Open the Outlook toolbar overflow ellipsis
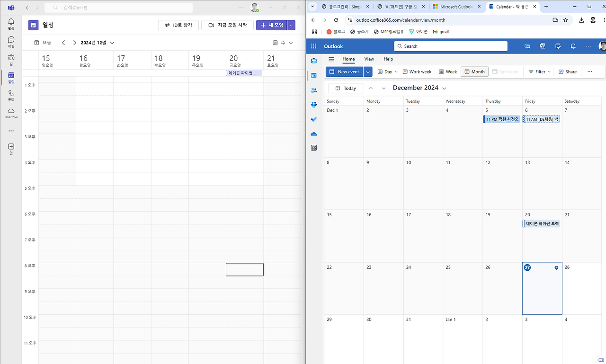 pyautogui.click(x=589, y=71)
